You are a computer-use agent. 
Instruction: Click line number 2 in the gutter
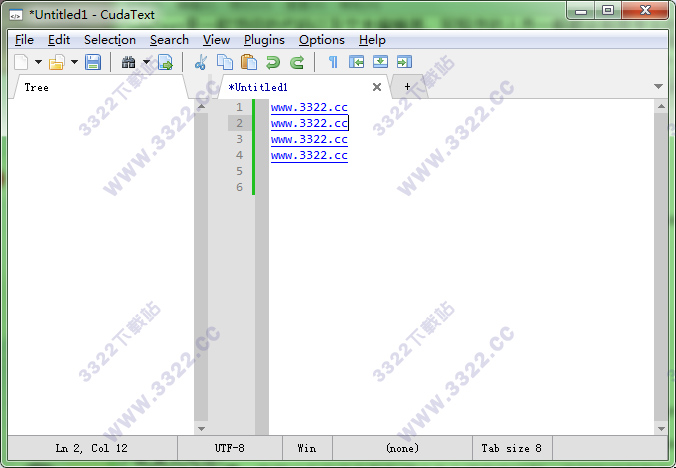[239, 123]
